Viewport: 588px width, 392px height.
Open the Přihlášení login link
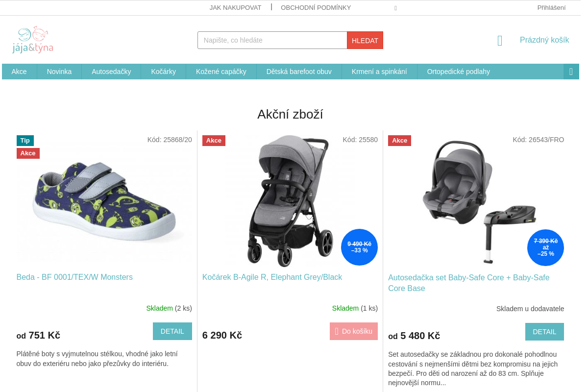click(x=551, y=7)
